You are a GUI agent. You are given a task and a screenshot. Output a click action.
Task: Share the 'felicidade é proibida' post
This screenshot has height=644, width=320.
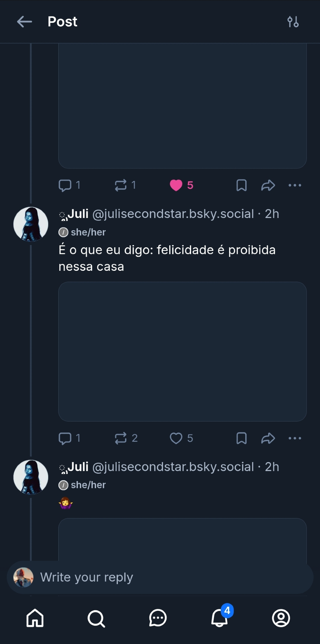pyautogui.click(x=268, y=438)
